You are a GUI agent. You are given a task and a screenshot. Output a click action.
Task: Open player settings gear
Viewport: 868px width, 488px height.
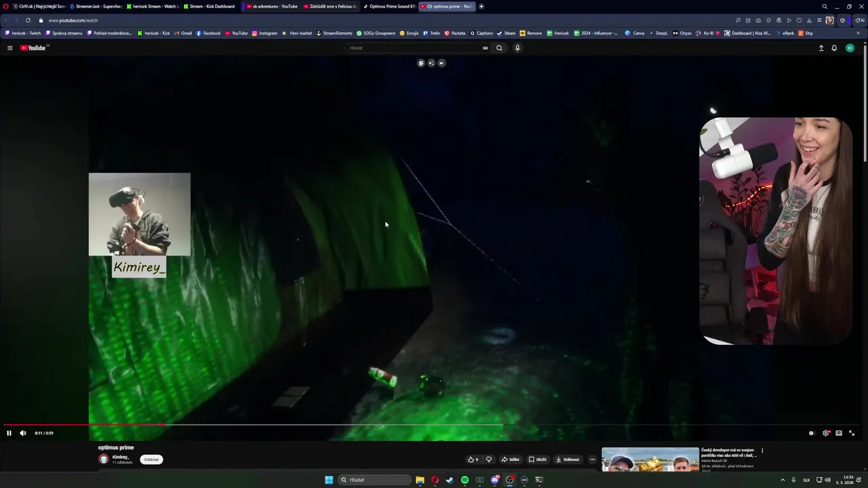[825, 433]
